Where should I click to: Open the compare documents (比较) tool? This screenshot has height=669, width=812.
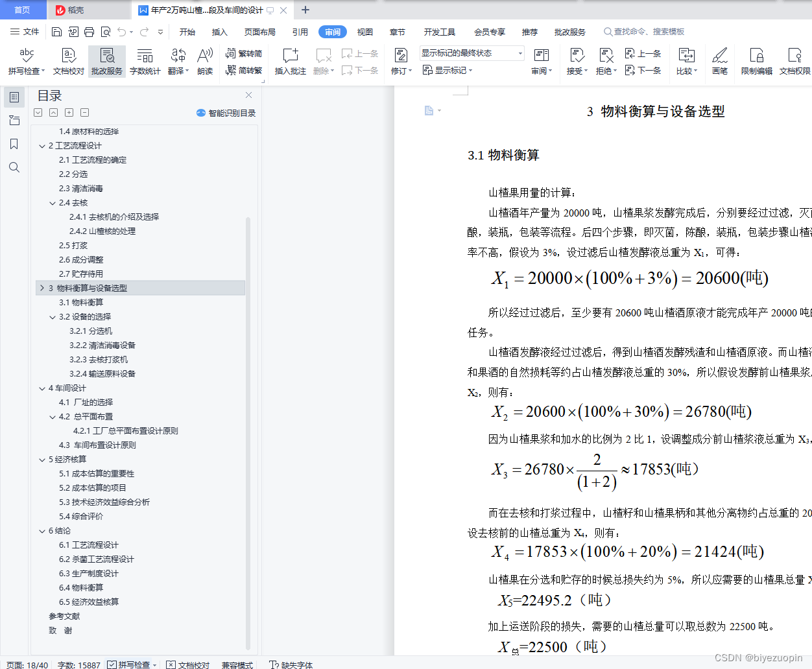click(x=687, y=62)
